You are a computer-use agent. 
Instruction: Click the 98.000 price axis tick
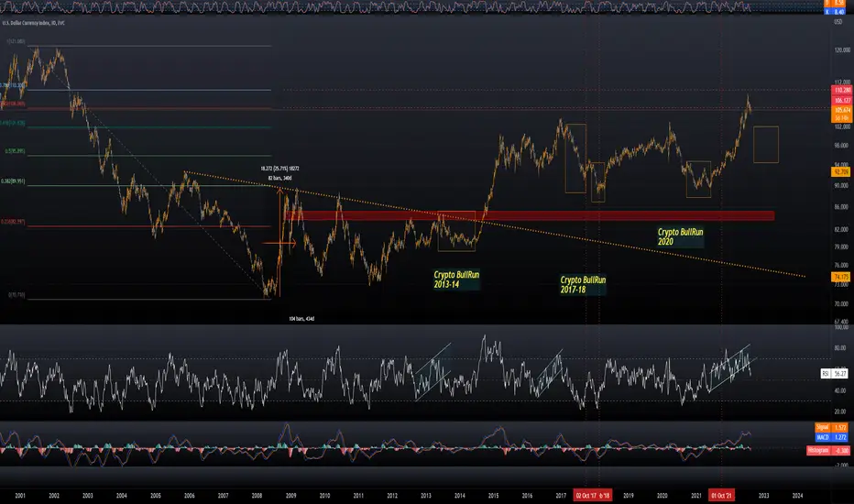point(841,146)
